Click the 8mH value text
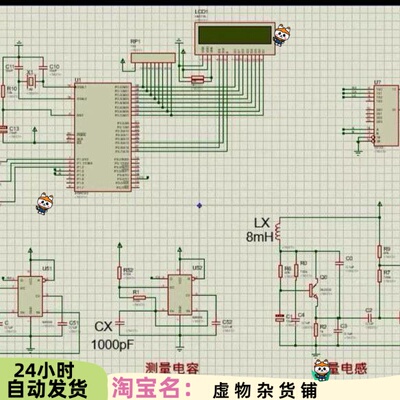400x400 pixels. pos(260,237)
